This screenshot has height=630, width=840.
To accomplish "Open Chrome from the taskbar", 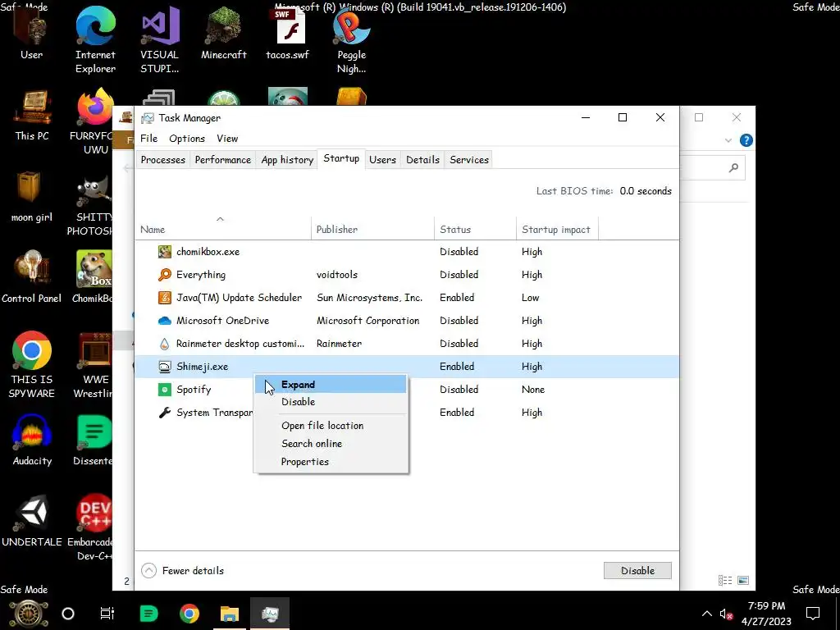I will pos(189,614).
